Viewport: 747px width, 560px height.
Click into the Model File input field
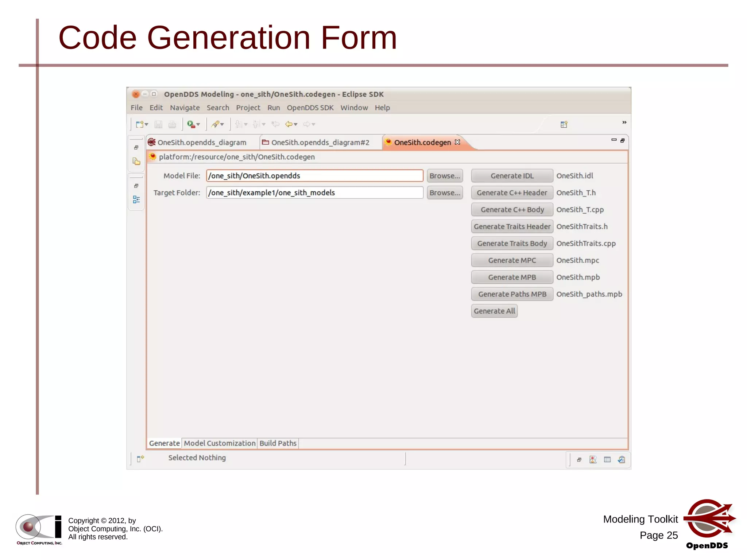point(315,176)
